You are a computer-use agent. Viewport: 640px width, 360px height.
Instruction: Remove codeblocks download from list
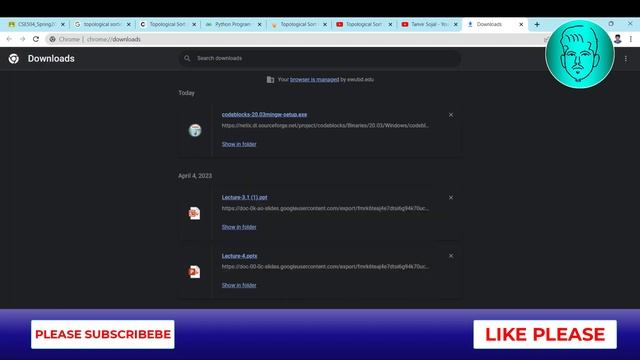coord(451,115)
